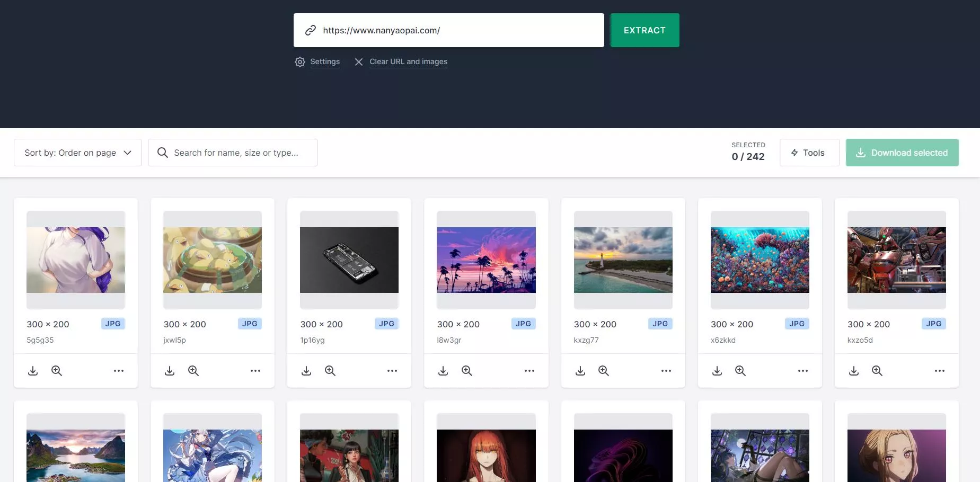
Task: Open more options for 5g5g35
Action: [x=119, y=371]
